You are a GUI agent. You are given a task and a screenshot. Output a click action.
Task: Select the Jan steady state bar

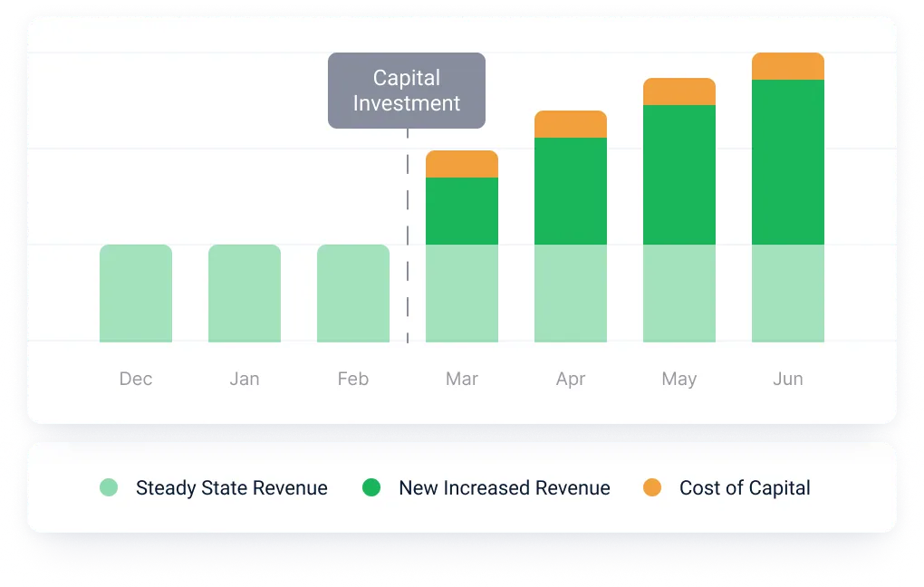pos(245,293)
